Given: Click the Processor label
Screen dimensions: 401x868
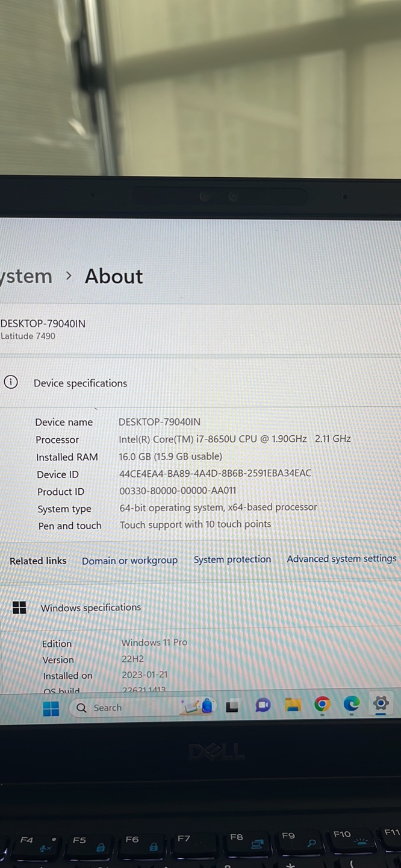Looking at the screenshot, I should pyautogui.click(x=57, y=440).
